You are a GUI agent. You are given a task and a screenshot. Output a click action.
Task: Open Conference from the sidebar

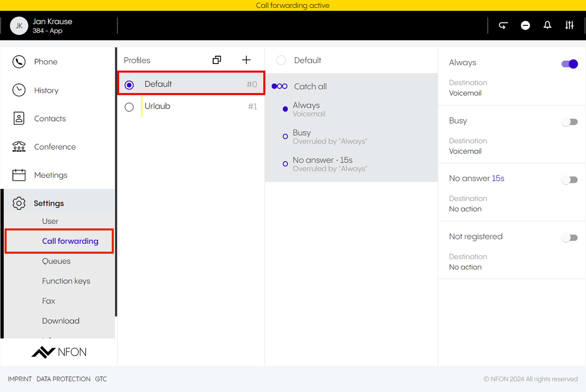pos(54,147)
